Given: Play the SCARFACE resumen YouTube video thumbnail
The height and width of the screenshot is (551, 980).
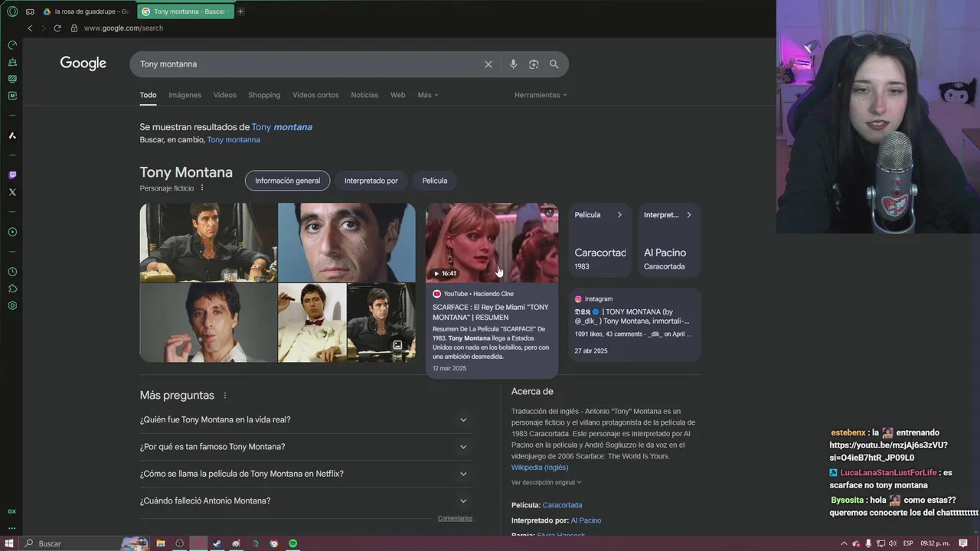Looking at the screenshot, I should pyautogui.click(x=492, y=243).
